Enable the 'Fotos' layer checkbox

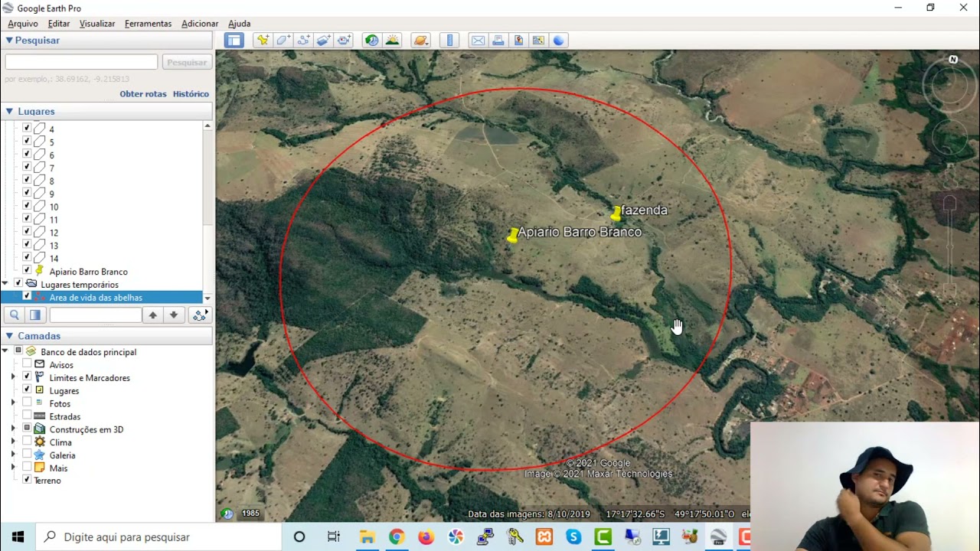coord(27,403)
